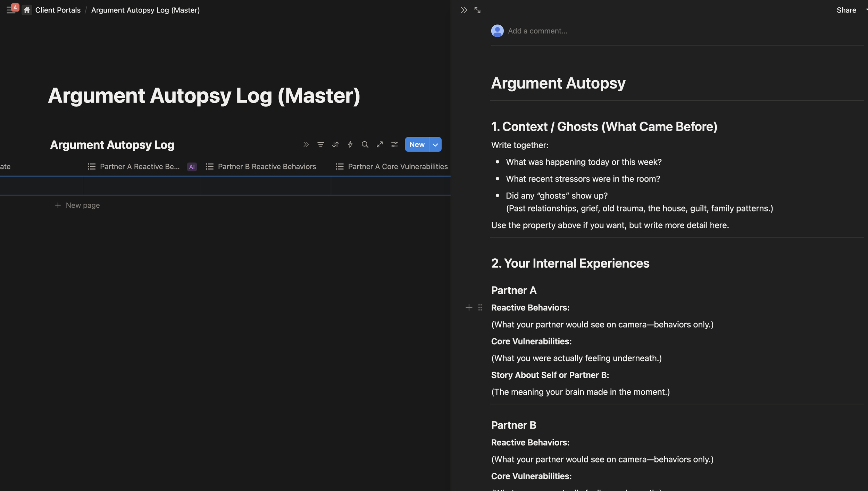Open the New button dropdown arrow

click(435, 144)
